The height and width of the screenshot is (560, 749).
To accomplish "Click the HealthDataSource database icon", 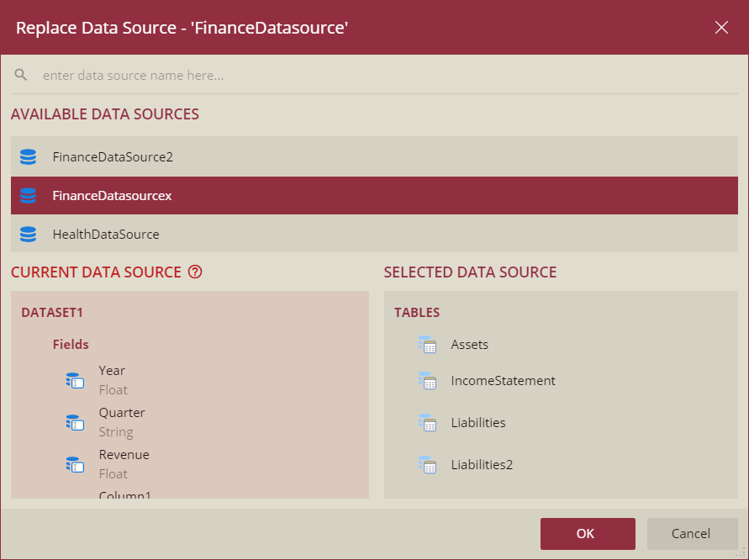I will pos(29,234).
